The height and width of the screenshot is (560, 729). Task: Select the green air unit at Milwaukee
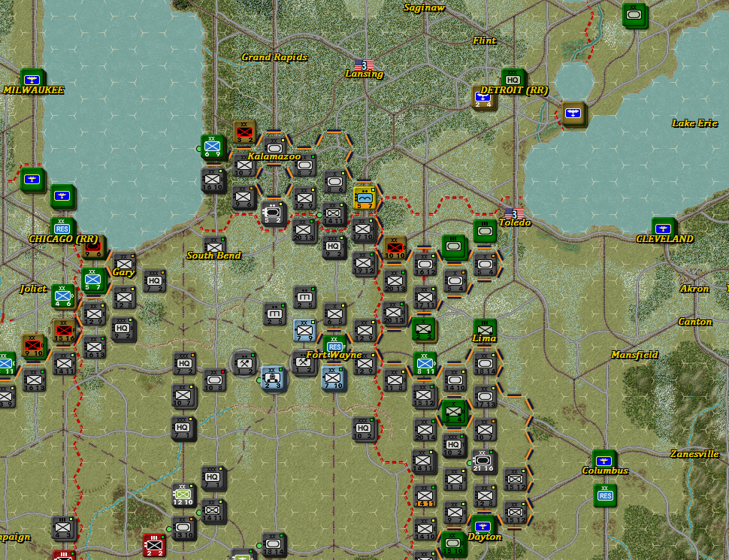tap(32, 80)
